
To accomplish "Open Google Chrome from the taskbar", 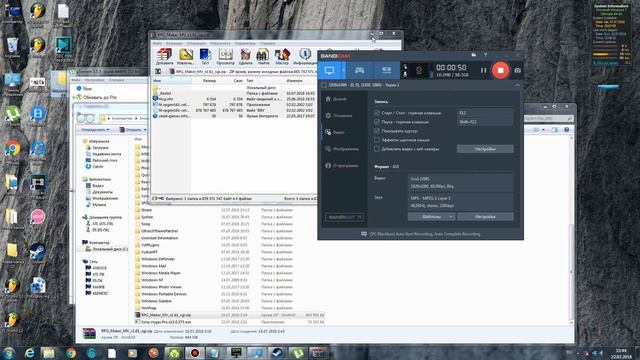I will click(71, 353).
